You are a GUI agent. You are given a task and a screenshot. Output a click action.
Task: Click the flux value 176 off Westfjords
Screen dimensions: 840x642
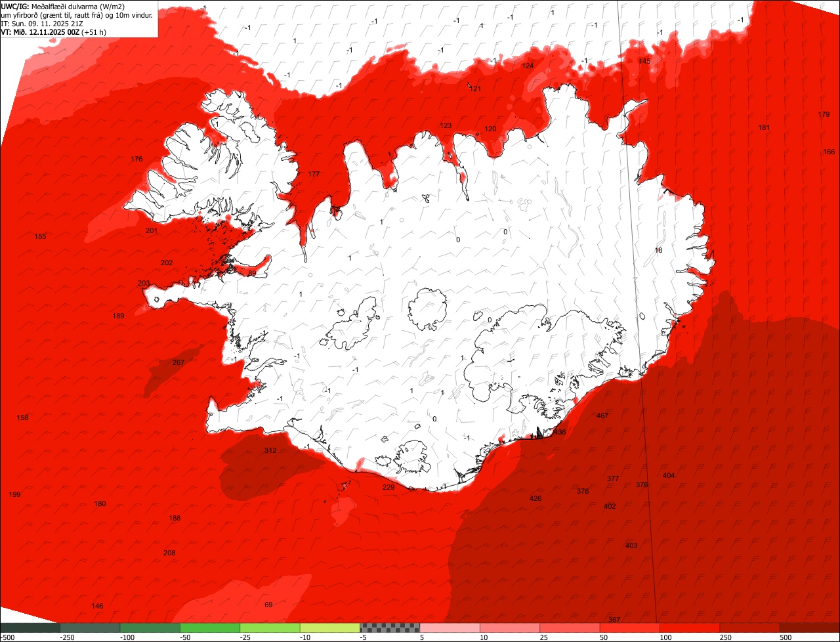136,159
